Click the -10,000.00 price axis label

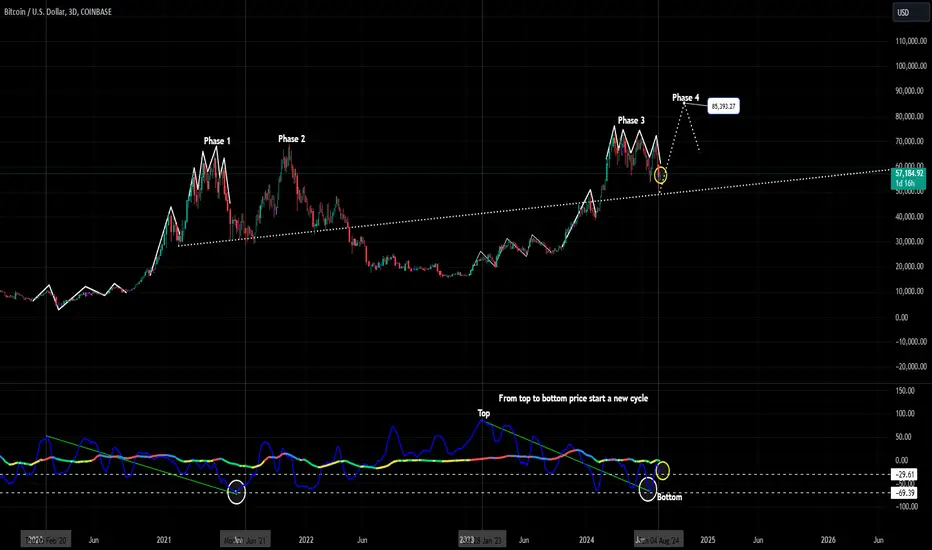click(x=911, y=342)
